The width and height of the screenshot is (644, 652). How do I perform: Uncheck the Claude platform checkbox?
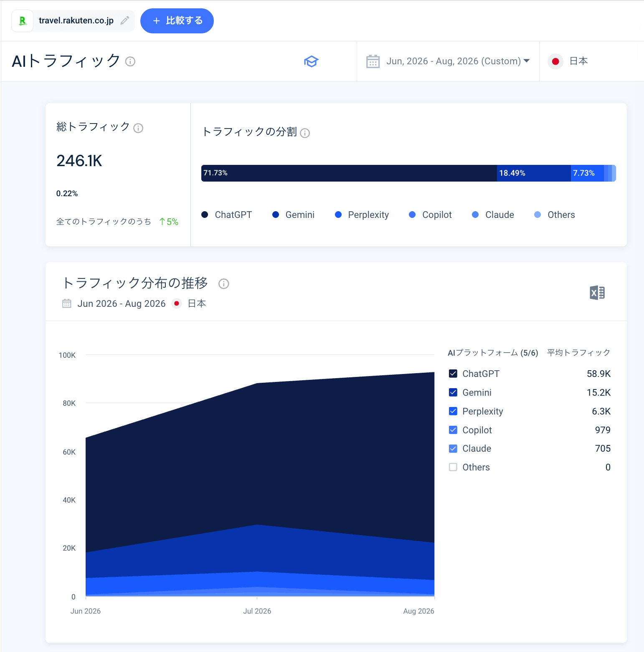tap(453, 448)
